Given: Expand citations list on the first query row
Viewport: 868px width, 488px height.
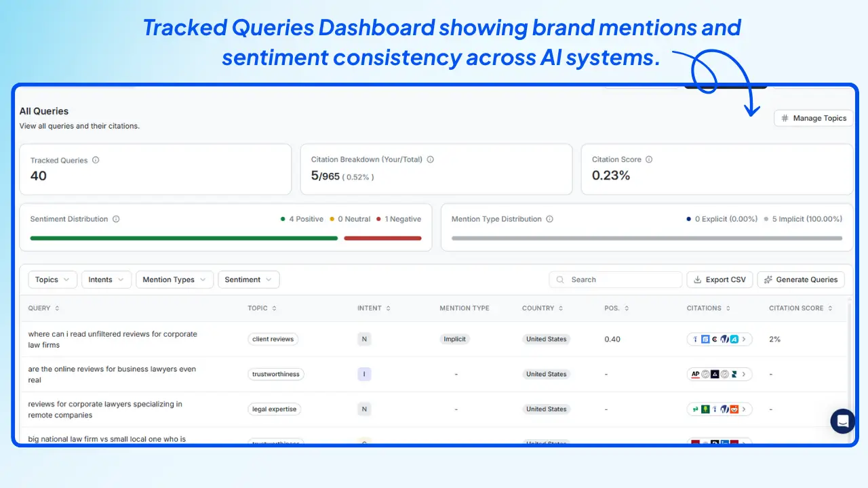Looking at the screenshot, I should (743, 339).
